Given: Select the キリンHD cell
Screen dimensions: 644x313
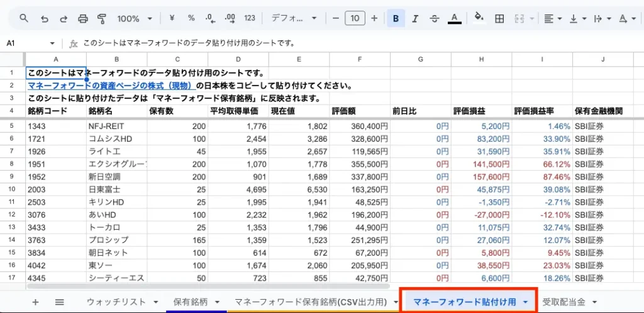Looking at the screenshot, I should coord(116,202).
